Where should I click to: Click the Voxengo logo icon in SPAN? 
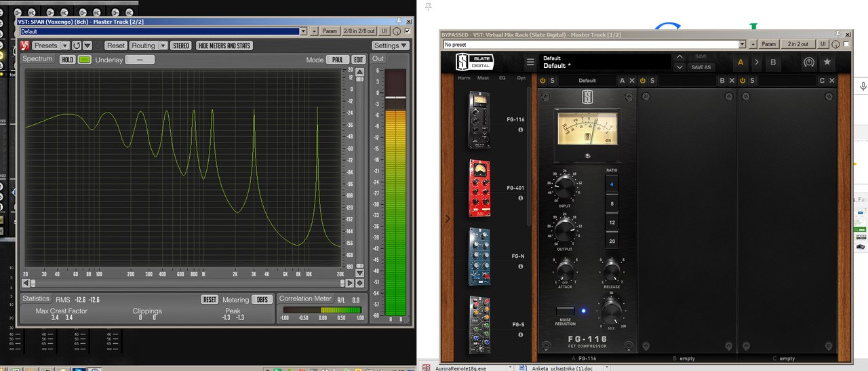pyautogui.click(x=26, y=45)
